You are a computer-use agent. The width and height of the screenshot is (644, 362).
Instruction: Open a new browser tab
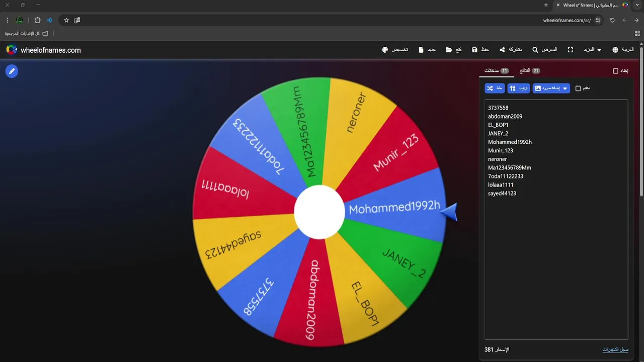point(546,5)
